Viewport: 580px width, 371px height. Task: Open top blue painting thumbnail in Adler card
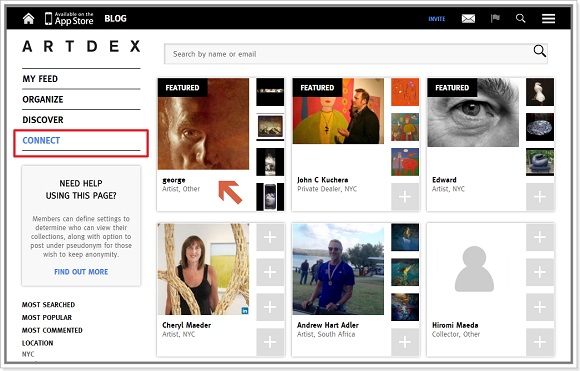tap(405, 237)
